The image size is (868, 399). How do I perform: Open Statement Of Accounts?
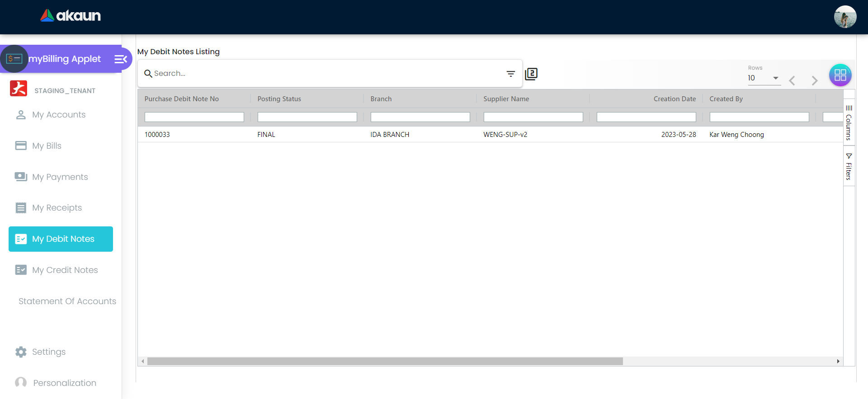coord(67,301)
